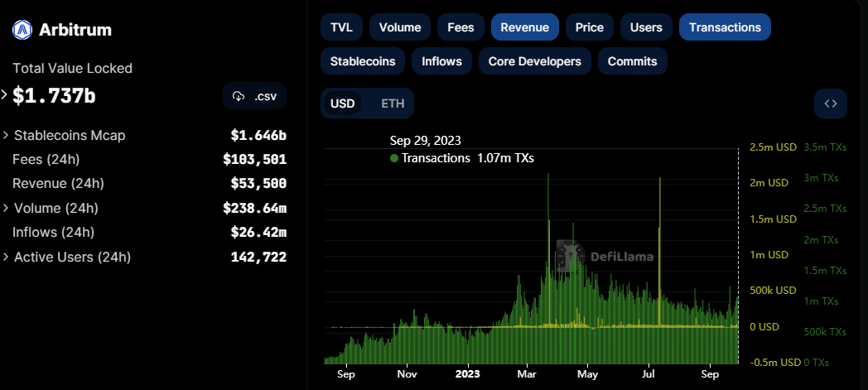Switch chart denomination to ETH

[393, 104]
